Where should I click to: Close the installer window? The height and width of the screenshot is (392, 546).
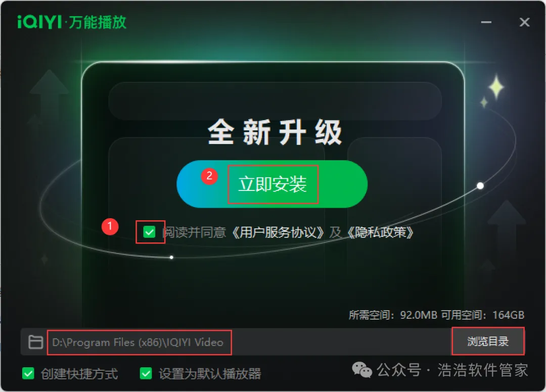[524, 22]
